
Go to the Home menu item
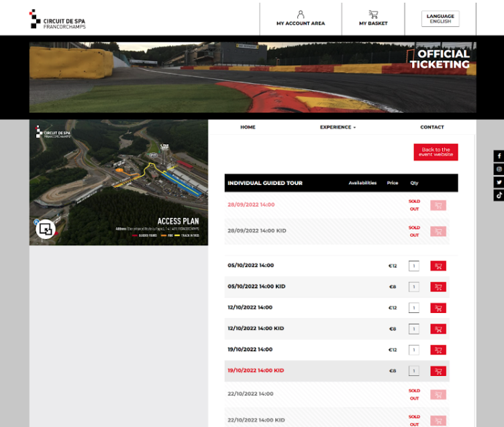click(x=248, y=127)
